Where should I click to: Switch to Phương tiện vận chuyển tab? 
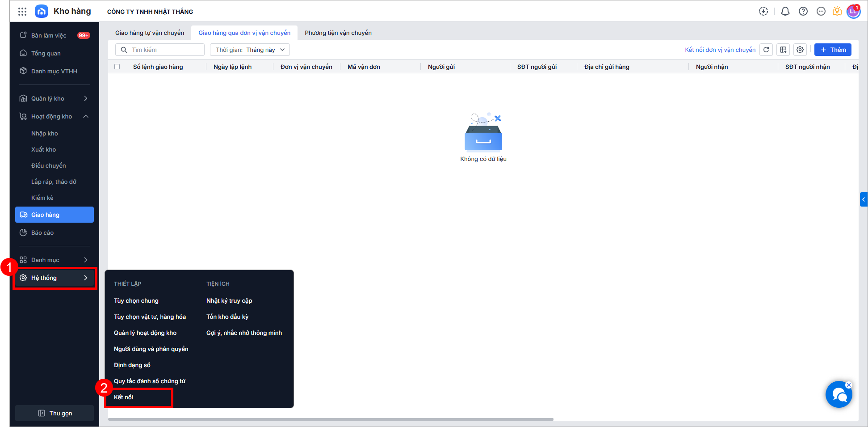(338, 33)
